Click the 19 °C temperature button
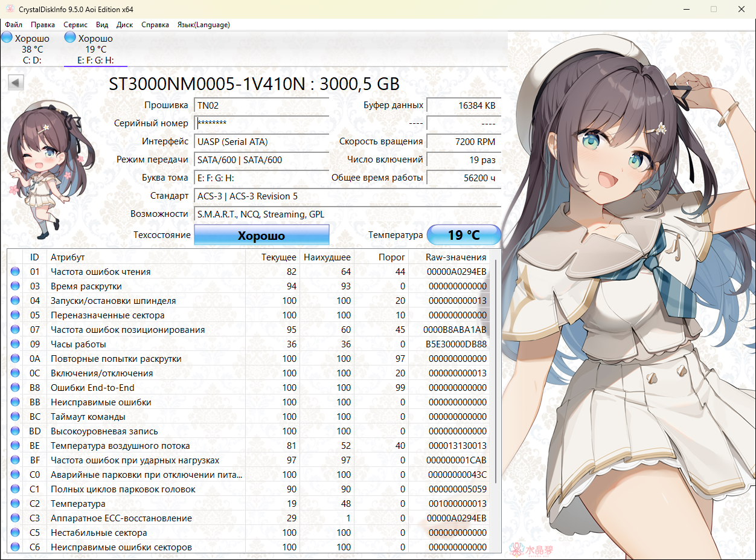This screenshot has height=560, width=756. point(463,235)
